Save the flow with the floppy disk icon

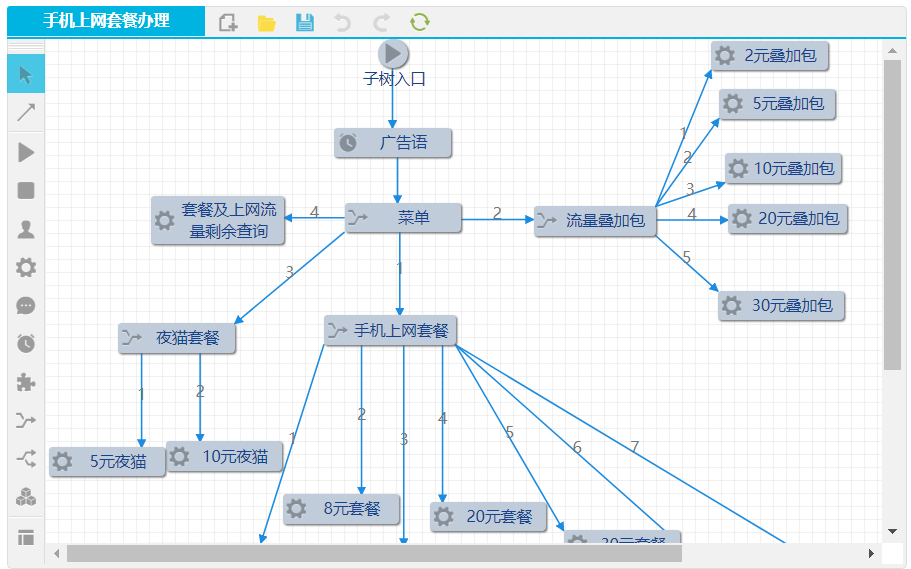(305, 23)
